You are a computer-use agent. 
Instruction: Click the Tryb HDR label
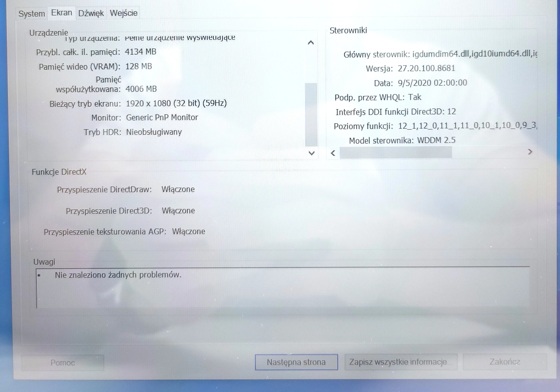(x=102, y=132)
